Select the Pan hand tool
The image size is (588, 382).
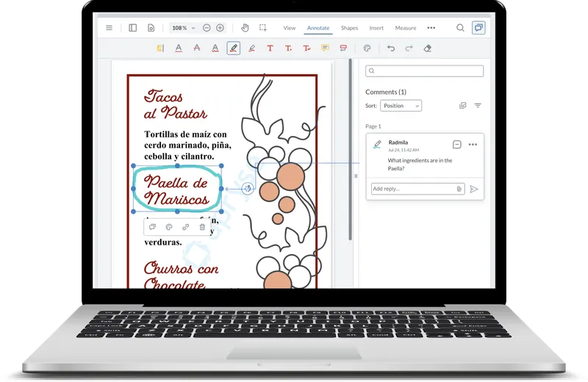click(245, 28)
